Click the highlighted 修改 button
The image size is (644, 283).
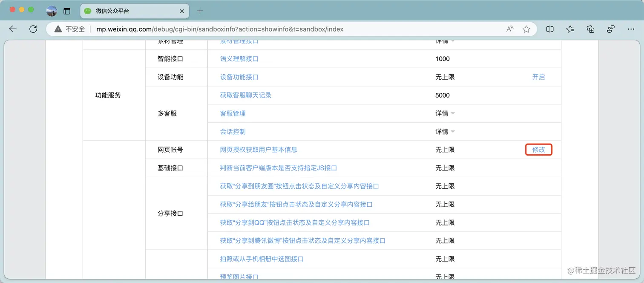(539, 150)
